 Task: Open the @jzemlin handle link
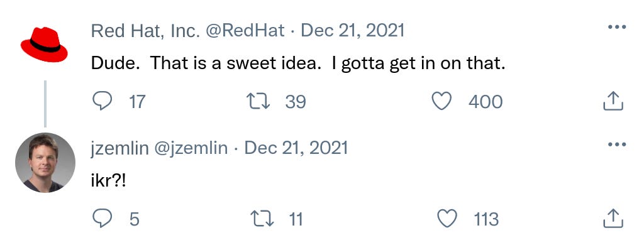pyautogui.click(x=191, y=148)
